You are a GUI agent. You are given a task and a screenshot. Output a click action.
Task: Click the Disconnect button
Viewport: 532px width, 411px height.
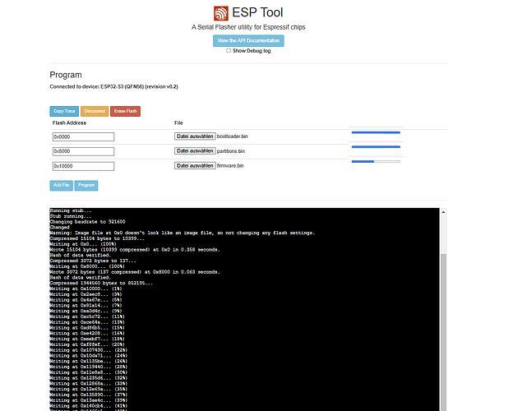(95, 111)
